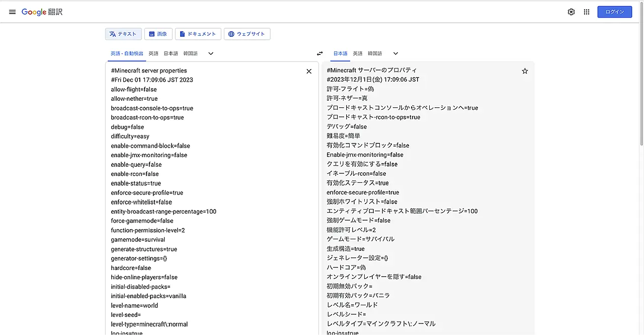Select 韓国語 as target language
644x335 pixels.
pos(375,53)
